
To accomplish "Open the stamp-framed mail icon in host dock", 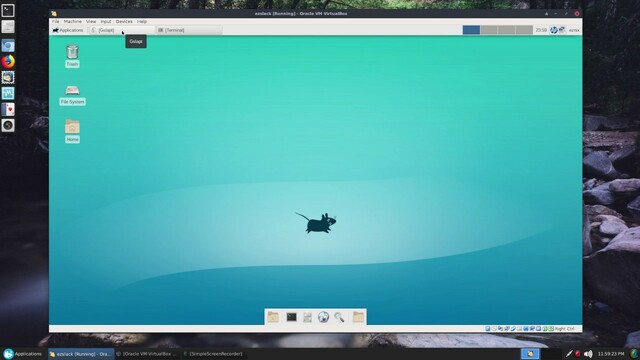I will [8, 77].
